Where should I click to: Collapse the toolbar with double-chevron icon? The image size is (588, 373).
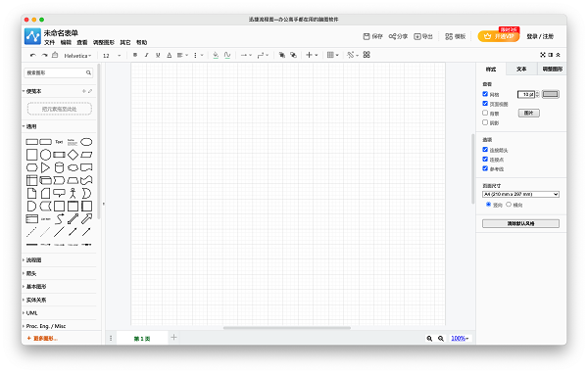pyautogui.click(x=558, y=55)
